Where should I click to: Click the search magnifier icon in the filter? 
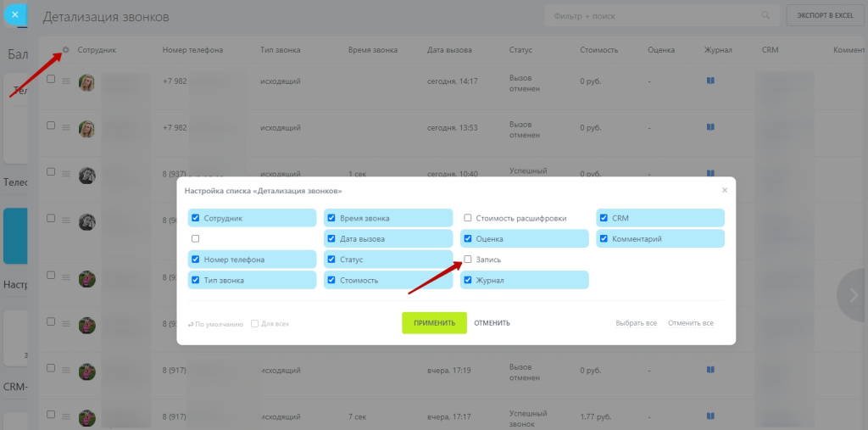tap(765, 16)
